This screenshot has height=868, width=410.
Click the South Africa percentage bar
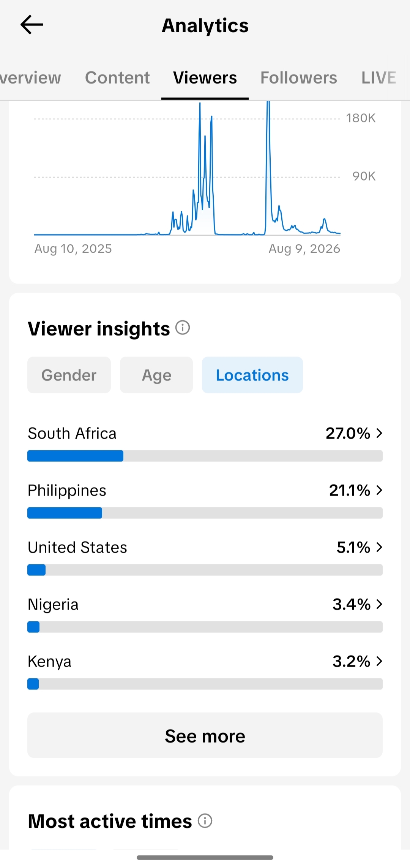[x=205, y=456]
